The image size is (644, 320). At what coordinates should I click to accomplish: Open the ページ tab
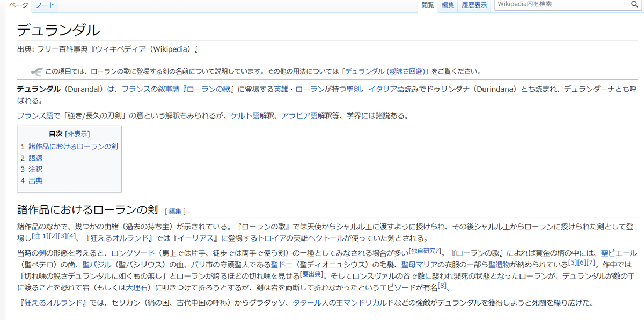pos(17,5)
